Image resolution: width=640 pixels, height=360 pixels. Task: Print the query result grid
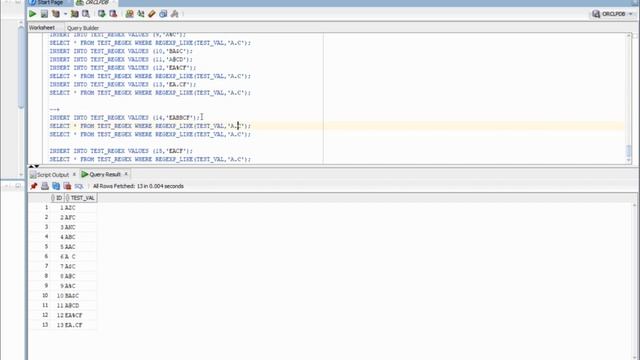pyautogui.click(x=45, y=186)
